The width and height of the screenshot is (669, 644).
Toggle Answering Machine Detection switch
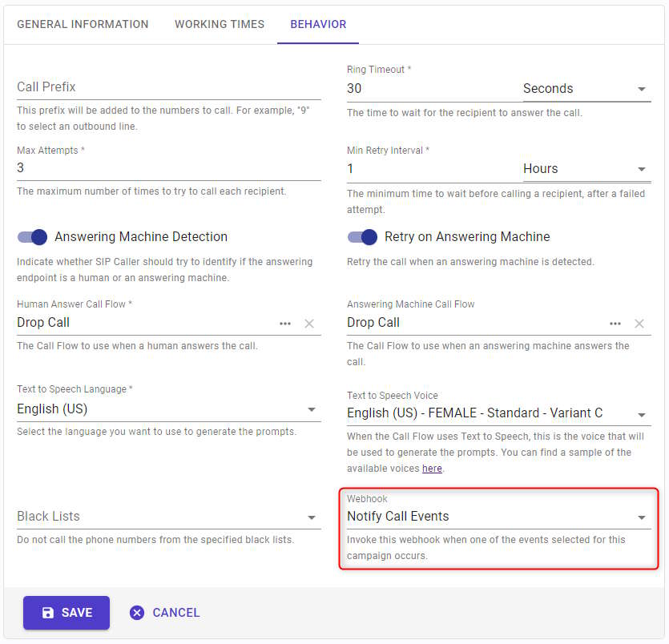pyautogui.click(x=32, y=237)
